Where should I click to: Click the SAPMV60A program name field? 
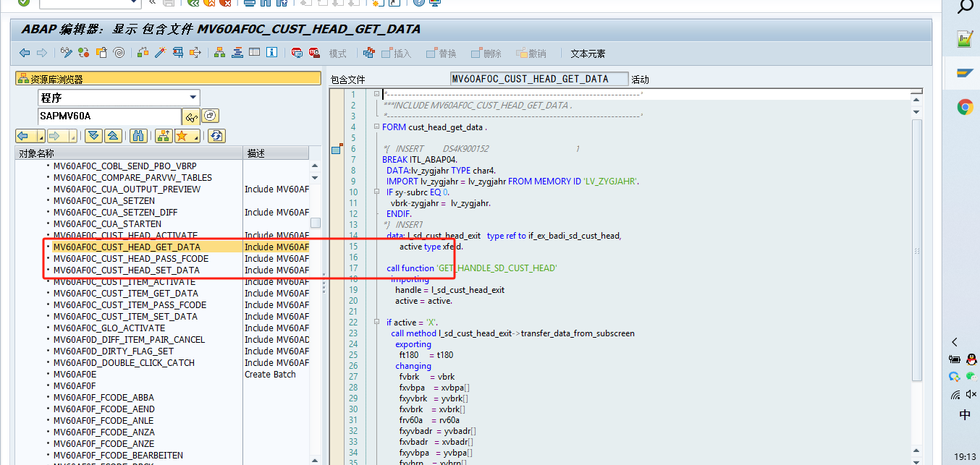pos(109,116)
